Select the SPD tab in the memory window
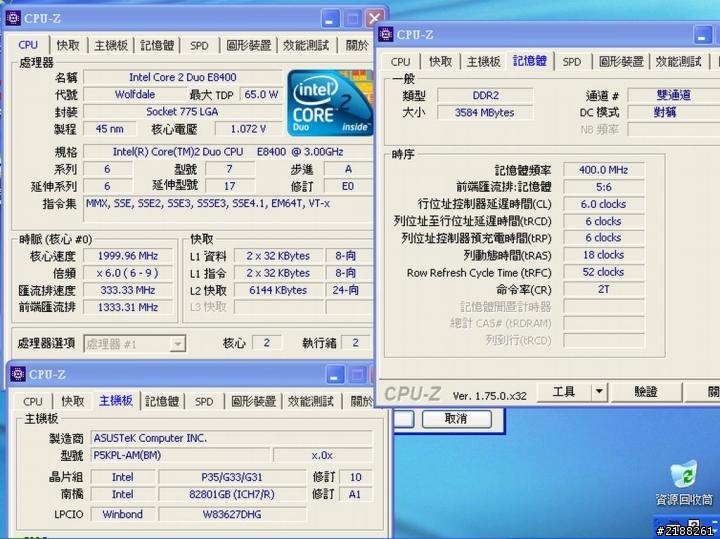 [572, 62]
